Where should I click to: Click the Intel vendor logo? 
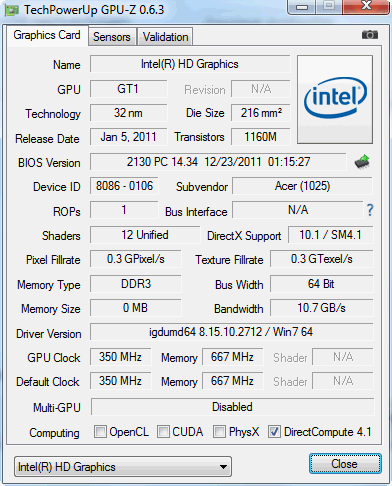point(335,99)
